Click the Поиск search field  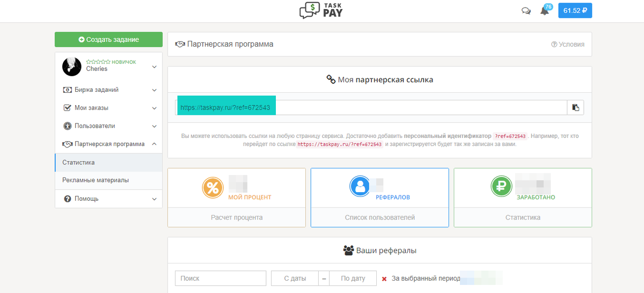coord(221,279)
